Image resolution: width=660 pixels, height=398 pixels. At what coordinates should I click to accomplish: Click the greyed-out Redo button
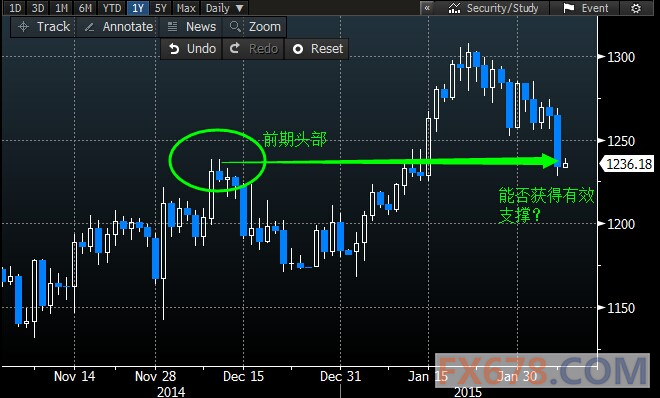pyautogui.click(x=254, y=49)
